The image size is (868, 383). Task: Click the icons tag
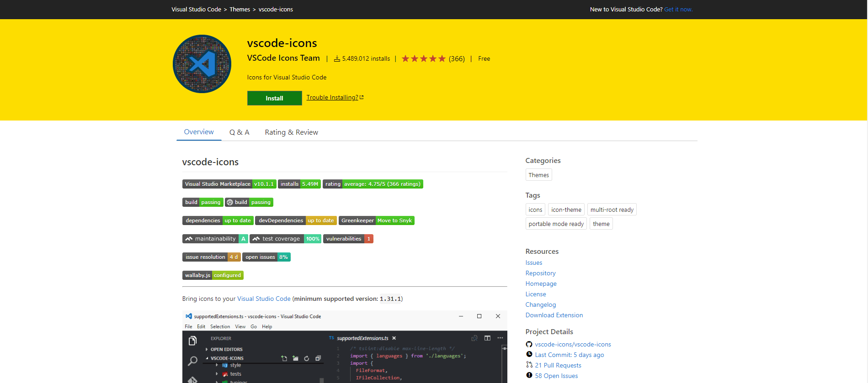click(x=535, y=210)
